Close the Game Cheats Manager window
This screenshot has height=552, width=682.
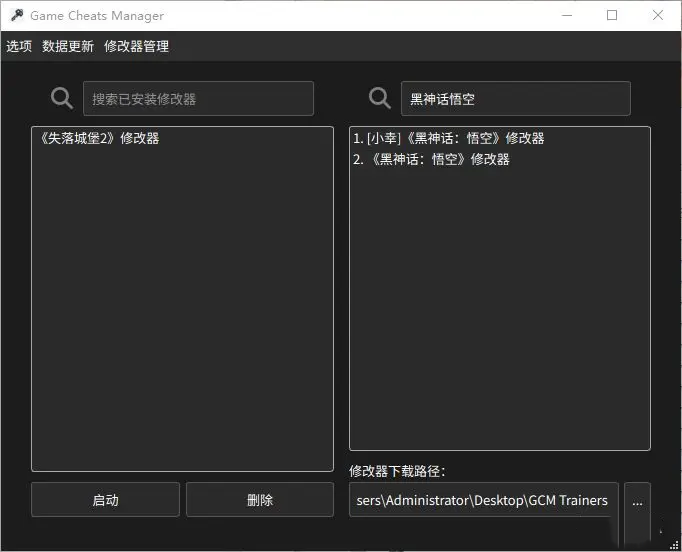[x=658, y=16]
